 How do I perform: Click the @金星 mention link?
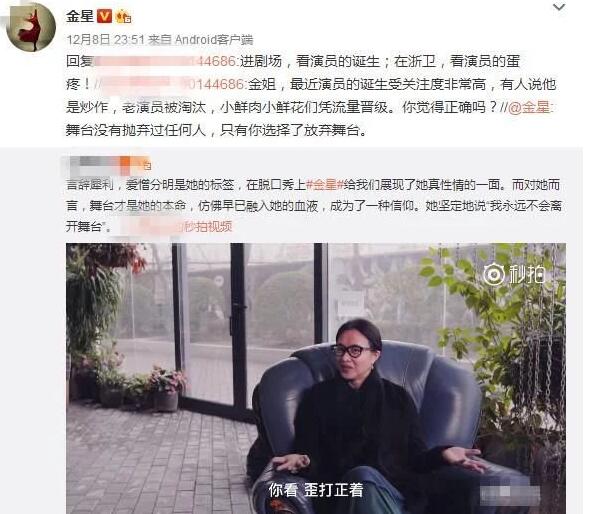point(529,108)
